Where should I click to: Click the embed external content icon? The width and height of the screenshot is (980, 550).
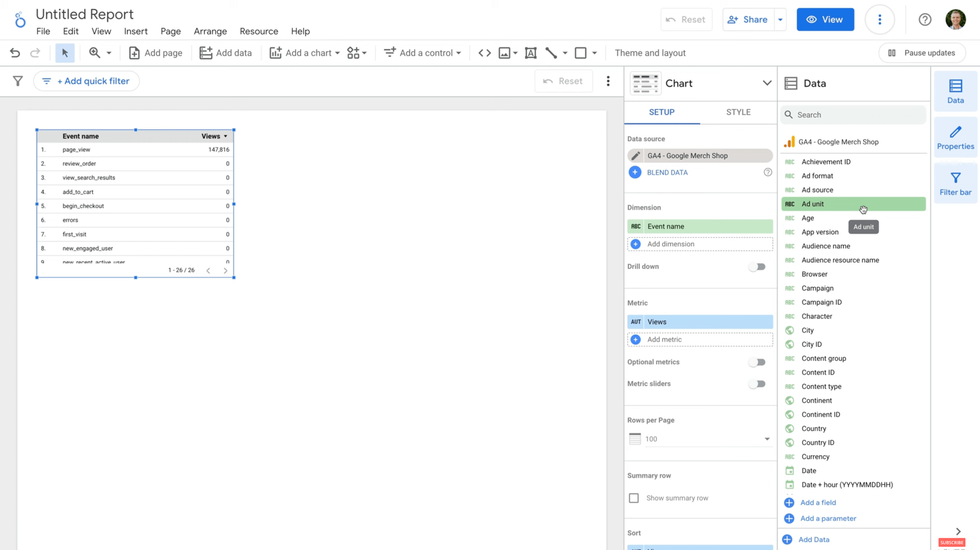484,53
